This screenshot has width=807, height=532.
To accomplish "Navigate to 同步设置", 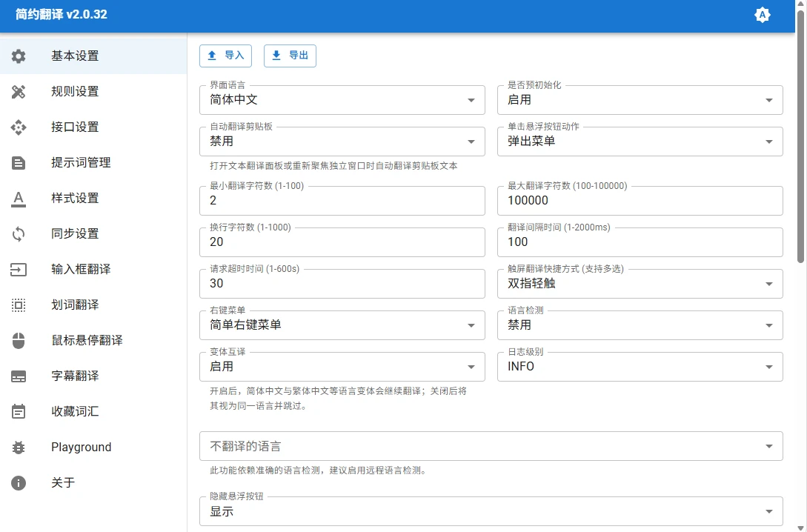I will pos(93,233).
